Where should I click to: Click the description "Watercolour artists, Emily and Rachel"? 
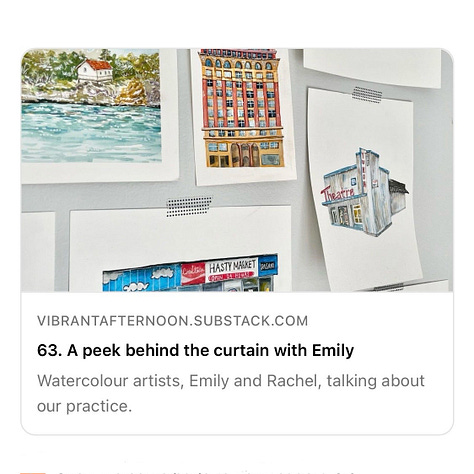pyautogui.click(x=177, y=381)
